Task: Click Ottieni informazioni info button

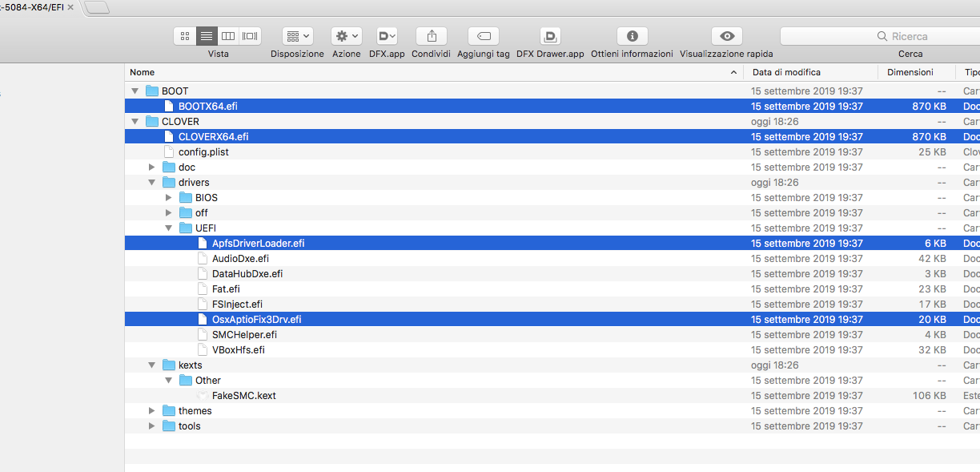Action: coord(633,36)
